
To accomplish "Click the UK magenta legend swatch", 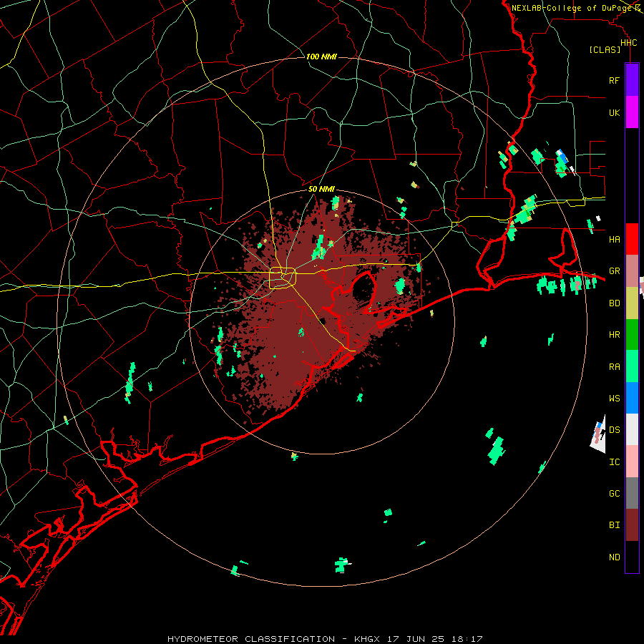I will click(632, 112).
